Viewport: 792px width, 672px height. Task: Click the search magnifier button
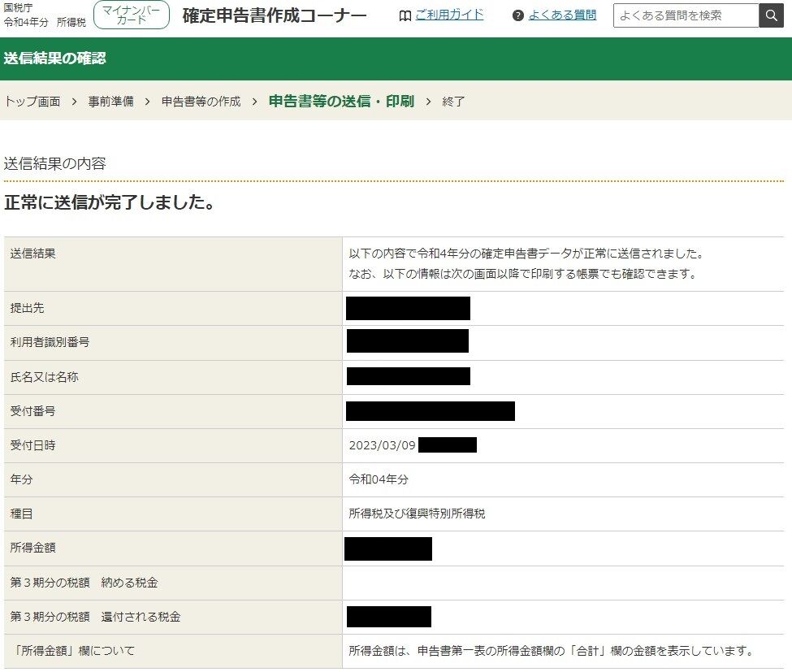(771, 15)
